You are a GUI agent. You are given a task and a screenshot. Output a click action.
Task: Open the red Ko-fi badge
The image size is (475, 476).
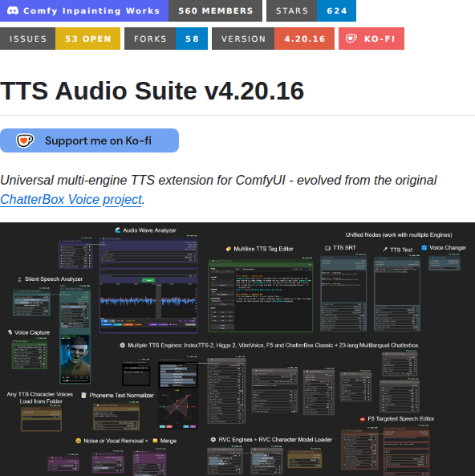pyautogui.click(x=371, y=39)
